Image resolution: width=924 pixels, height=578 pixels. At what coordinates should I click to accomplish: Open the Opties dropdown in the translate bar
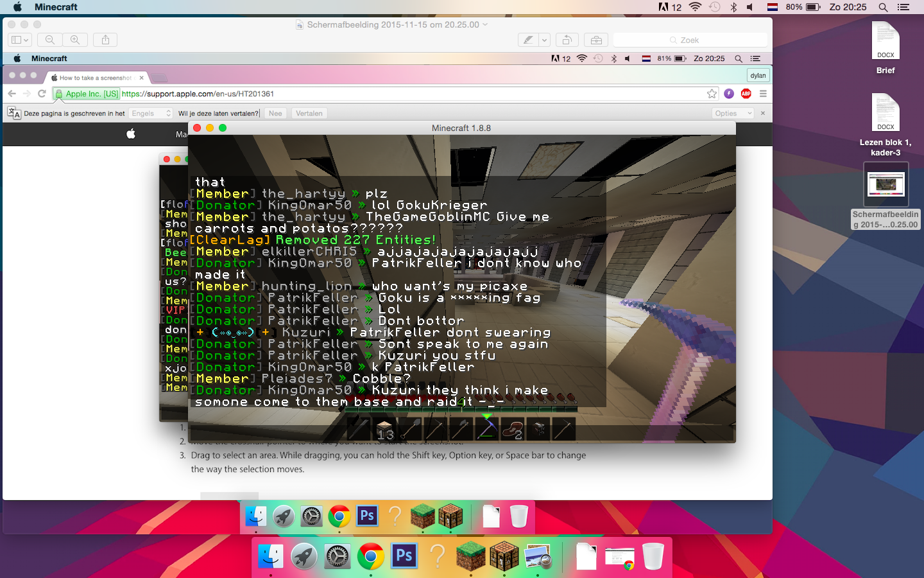[732, 113]
